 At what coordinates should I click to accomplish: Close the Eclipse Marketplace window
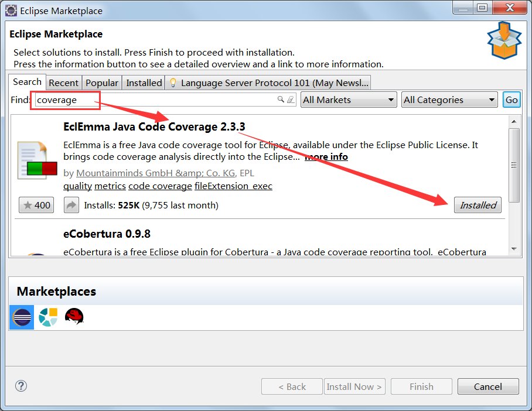(510, 8)
